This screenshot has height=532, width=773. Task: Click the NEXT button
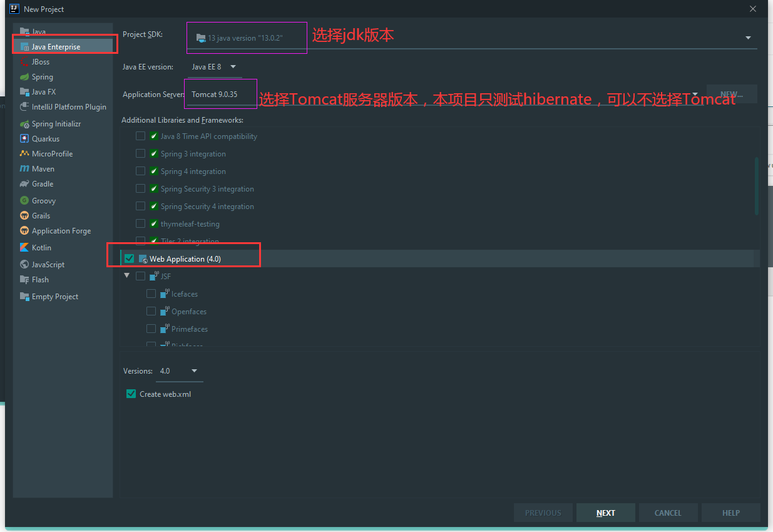point(606,513)
